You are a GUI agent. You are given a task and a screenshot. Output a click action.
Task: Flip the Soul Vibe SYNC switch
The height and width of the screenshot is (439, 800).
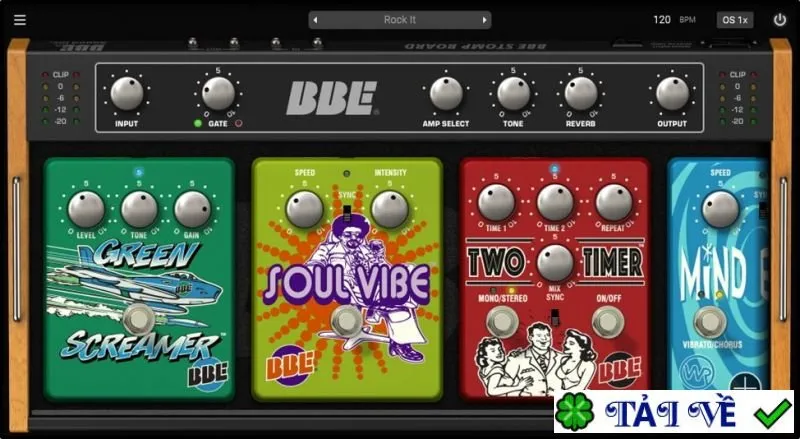(x=347, y=213)
